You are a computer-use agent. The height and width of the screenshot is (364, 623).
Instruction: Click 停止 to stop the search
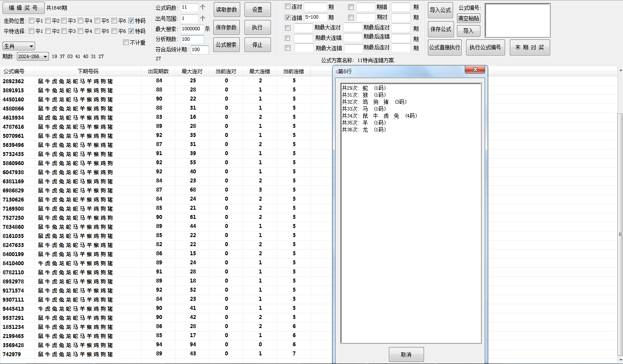click(257, 45)
